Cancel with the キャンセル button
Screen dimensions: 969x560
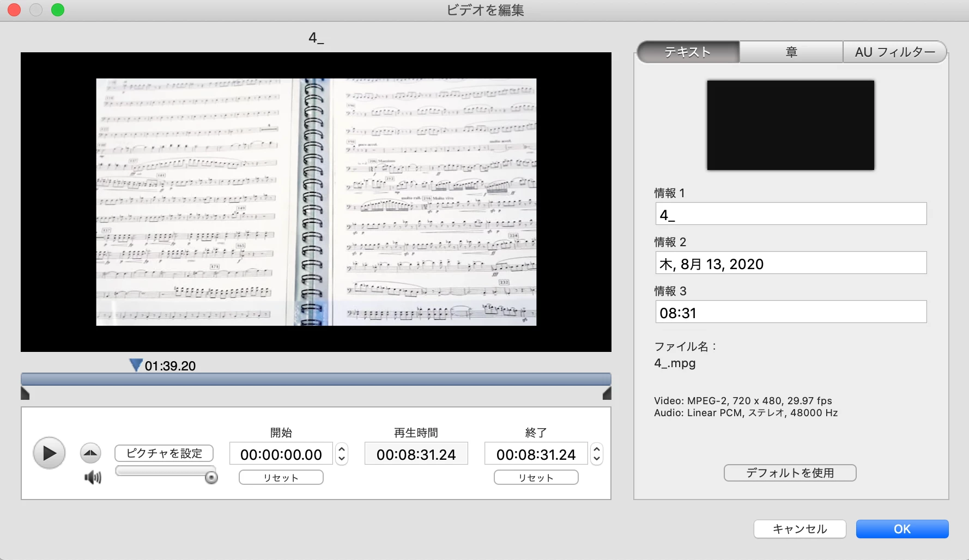pos(800,529)
